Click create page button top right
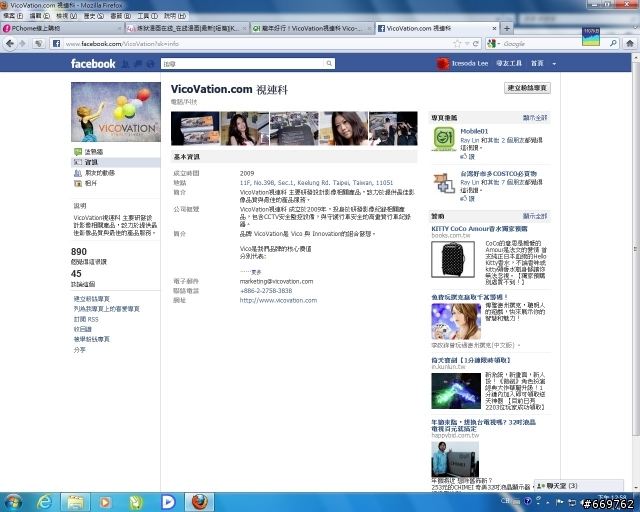 [527, 88]
